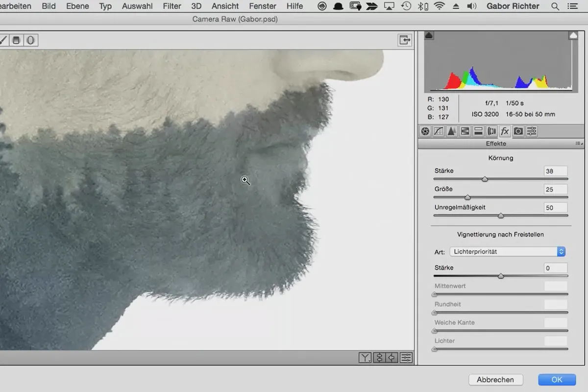Toggle the highlight clipping warning

(x=573, y=35)
